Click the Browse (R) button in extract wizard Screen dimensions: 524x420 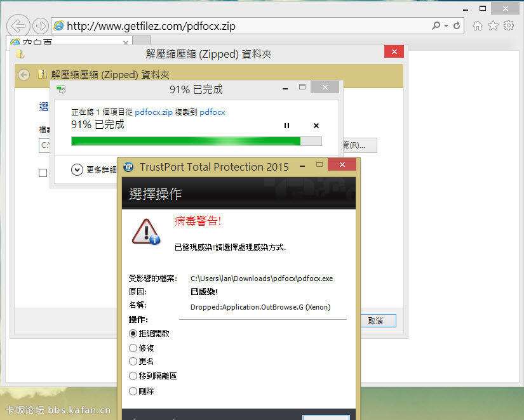(360, 145)
